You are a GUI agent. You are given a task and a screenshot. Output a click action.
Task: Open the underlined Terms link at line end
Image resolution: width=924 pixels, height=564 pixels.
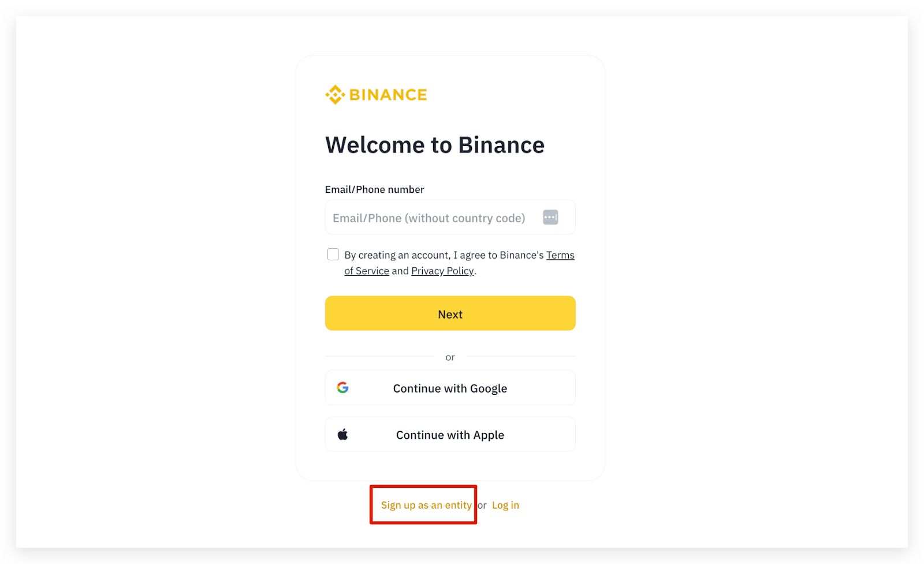click(560, 255)
